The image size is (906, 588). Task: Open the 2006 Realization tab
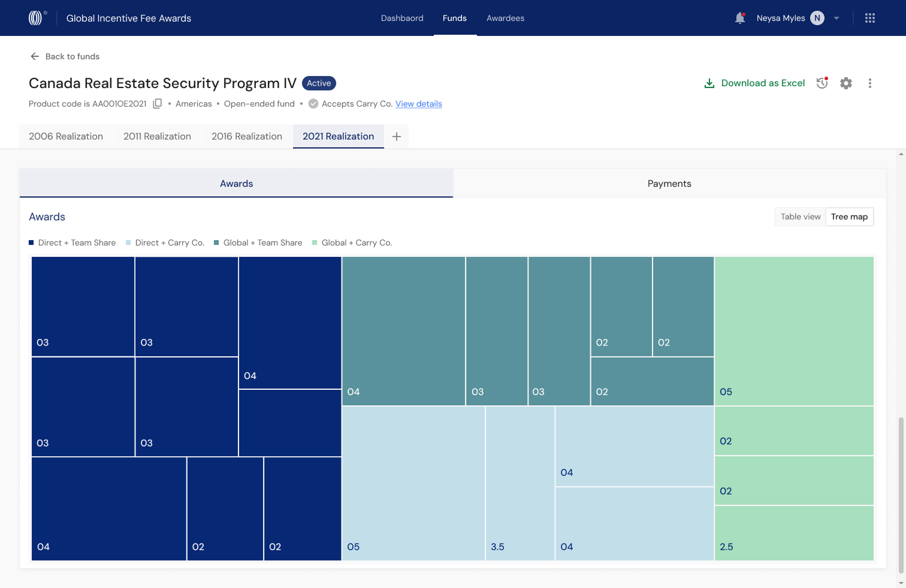coord(66,137)
